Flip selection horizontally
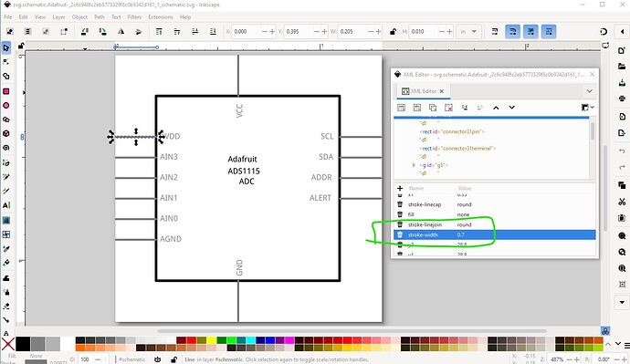 point(121,31)
